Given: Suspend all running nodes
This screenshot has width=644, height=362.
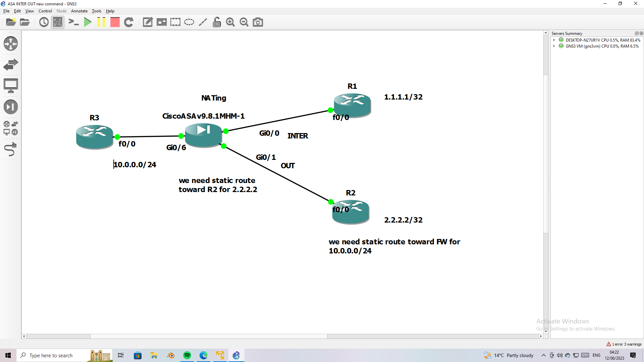Looking at the screenshot, I should coord(101,22).
